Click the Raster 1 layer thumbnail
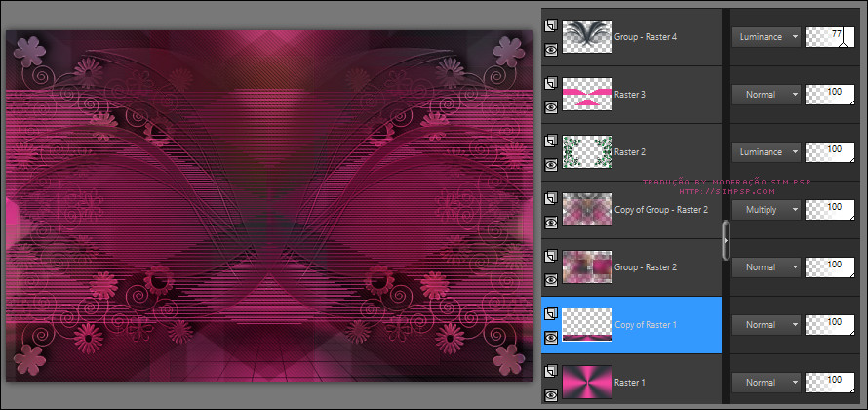The image size is (868, 410). 587,381
